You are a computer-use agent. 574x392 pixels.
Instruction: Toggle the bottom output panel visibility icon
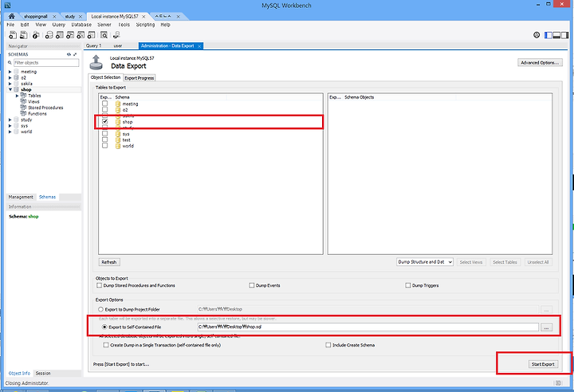pos(556,35)
